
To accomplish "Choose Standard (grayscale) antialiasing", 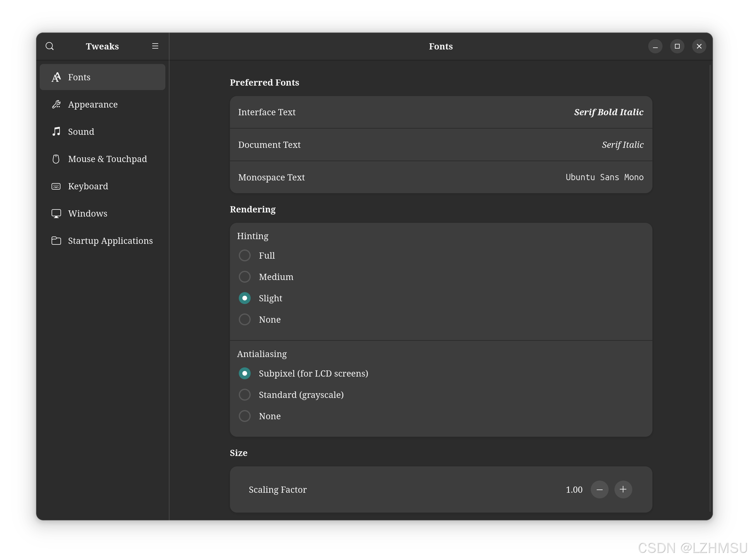I will 244,395.
